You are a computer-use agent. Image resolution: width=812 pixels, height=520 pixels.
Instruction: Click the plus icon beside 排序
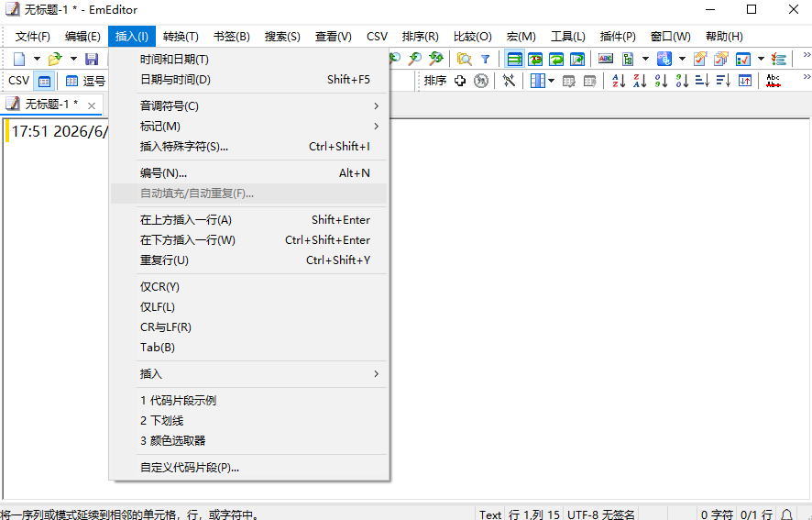tap(460, 81)
